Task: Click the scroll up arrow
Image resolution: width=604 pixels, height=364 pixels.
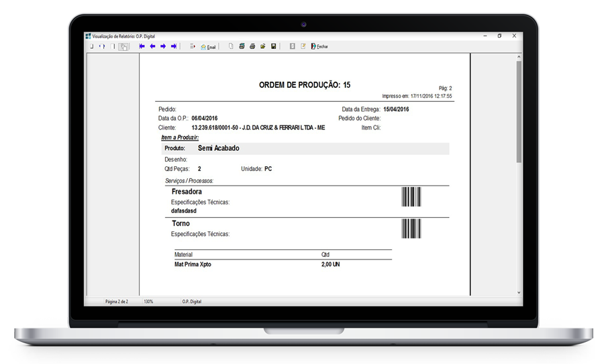Action: coord(519,57)
